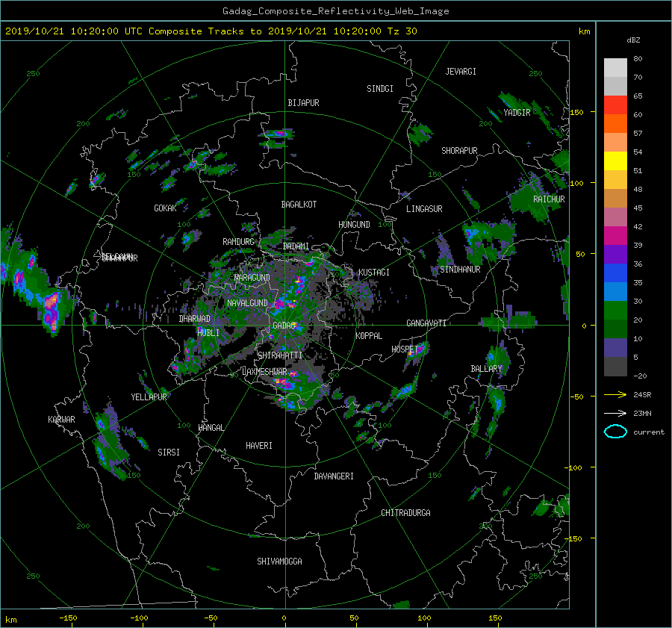672x628 pixels.
Task: Click the 0 value on right km axis
Action: click(584, 326)
